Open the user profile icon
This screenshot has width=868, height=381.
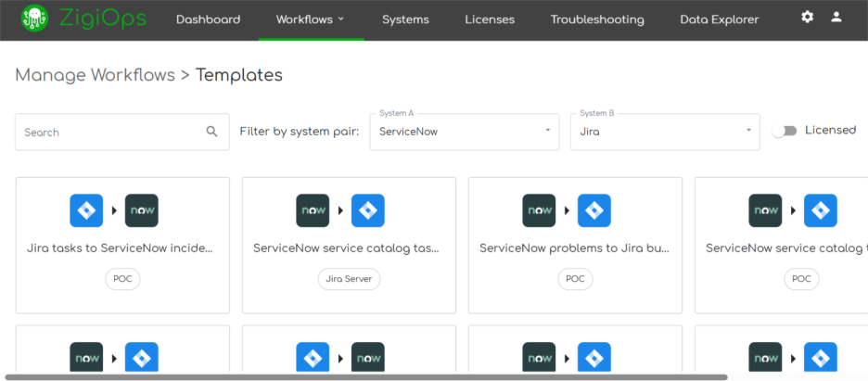click(x=836, y=17)
